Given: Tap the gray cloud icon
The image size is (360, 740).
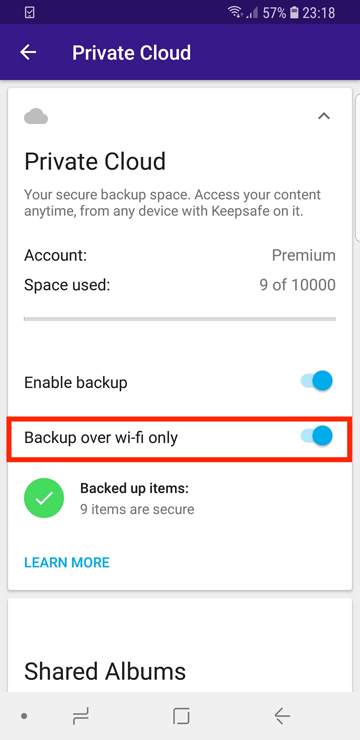Looking at the screenshot, I should pos(36,116).
